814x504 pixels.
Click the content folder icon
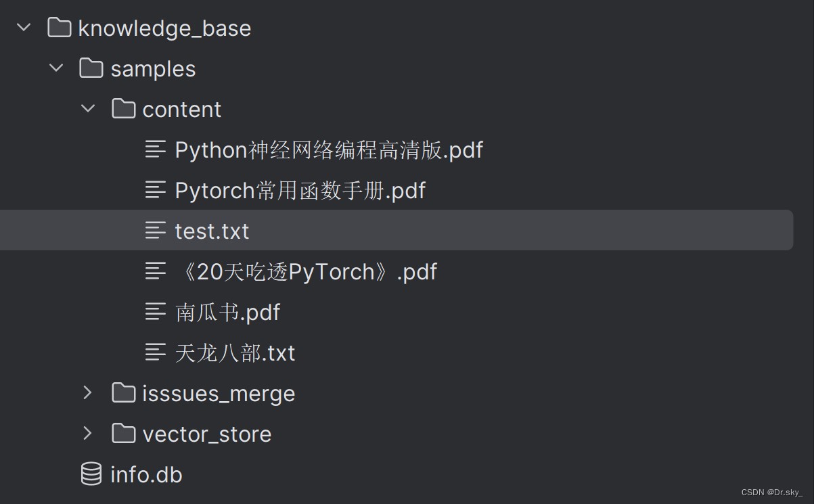(123, 109)
